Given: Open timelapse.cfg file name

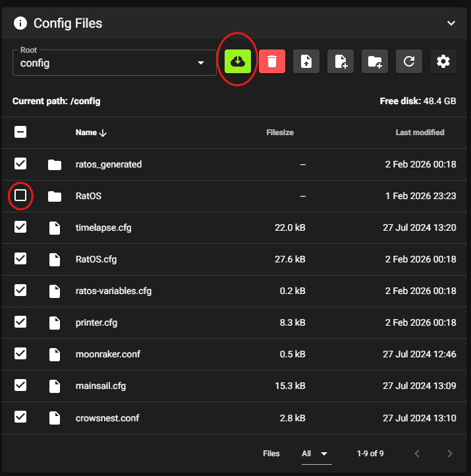Looking at the screenshot, I should pos(103,227).
